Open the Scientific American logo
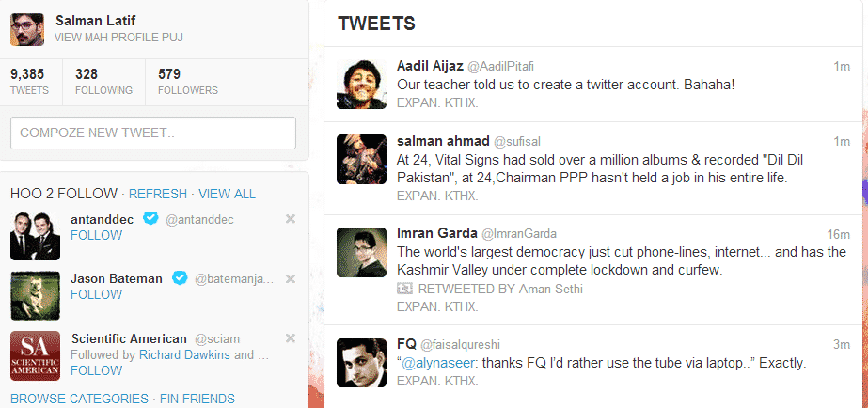This screenshot has width=868, height=408. [x=36, y=355]
